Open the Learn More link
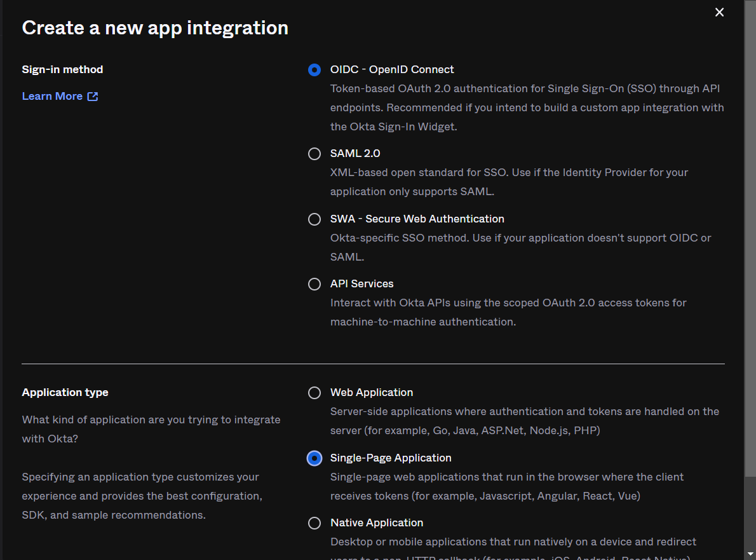 point(60,96)
